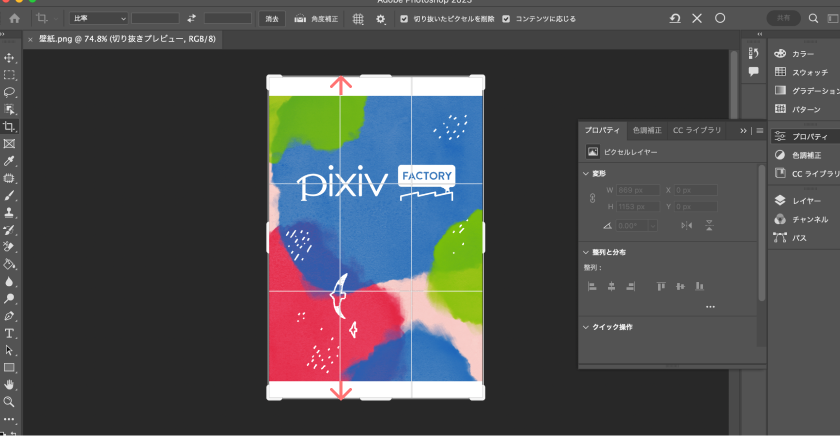Select the Eraser tool
The width and height of the screenshot is (840, 436).
tap(9, 247)
